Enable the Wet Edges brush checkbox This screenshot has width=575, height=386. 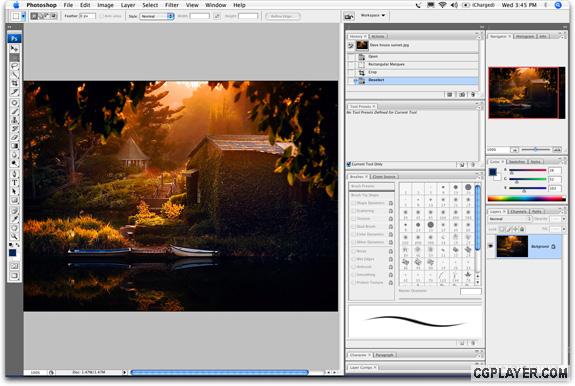(354, 259)
